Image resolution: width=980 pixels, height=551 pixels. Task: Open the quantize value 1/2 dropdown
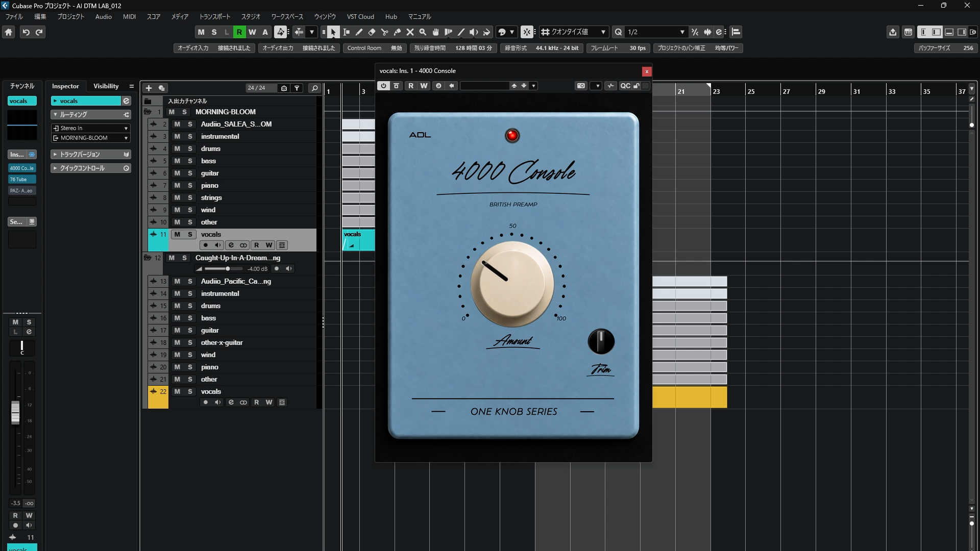point(656,32)
